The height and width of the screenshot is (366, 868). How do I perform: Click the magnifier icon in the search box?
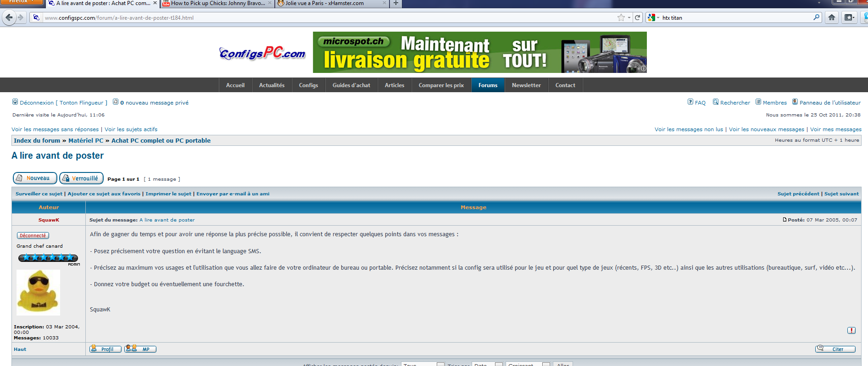816,17
